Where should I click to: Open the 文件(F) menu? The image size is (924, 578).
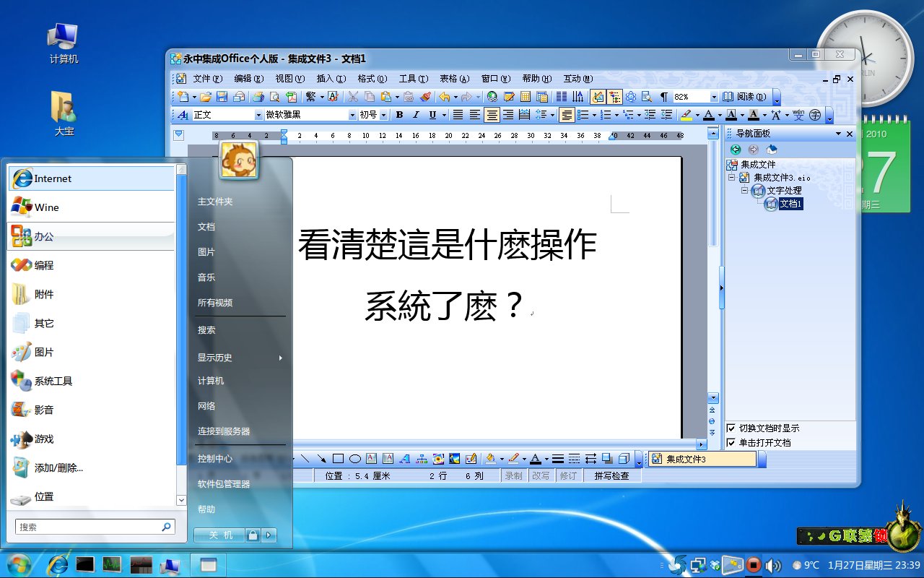[x=207, y=79]
